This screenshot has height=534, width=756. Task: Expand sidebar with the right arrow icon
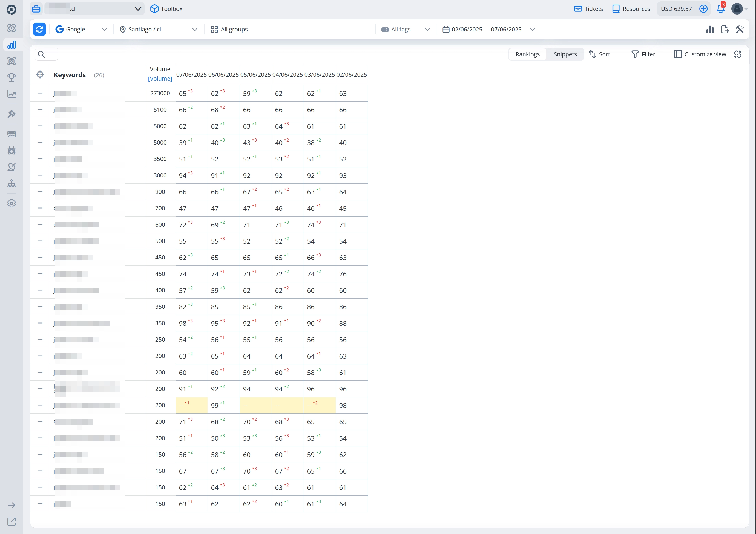(x=12, y=505)
